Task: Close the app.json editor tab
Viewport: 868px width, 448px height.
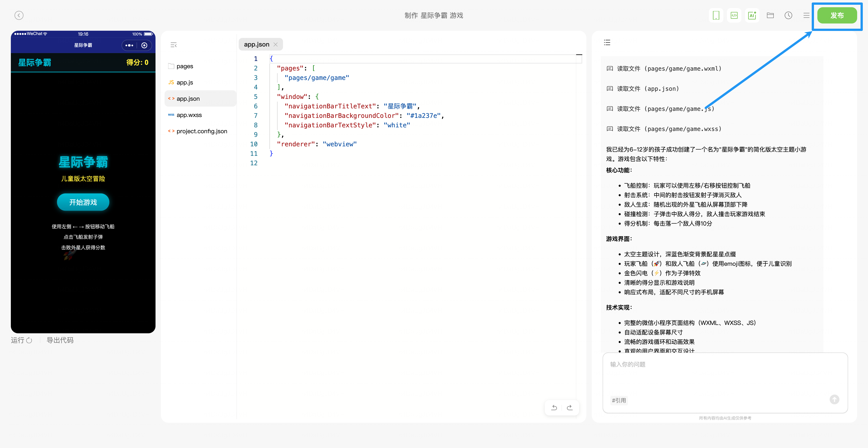Action: coord(276,44)
